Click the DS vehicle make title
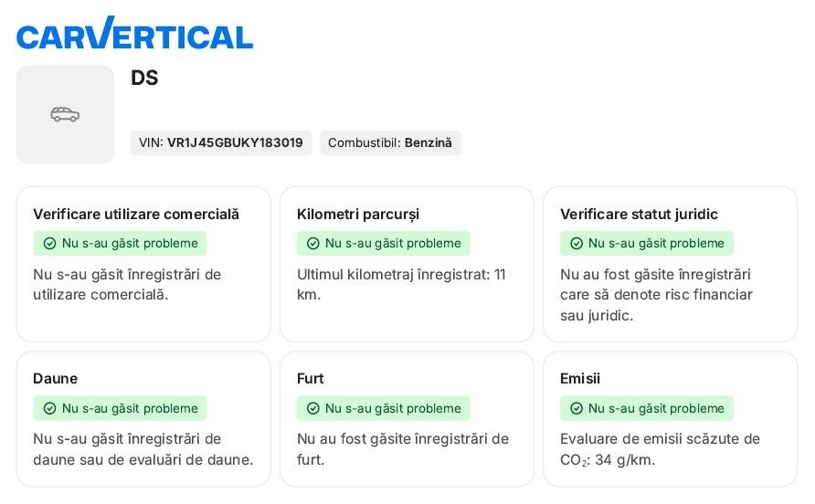 click(144, 78)
